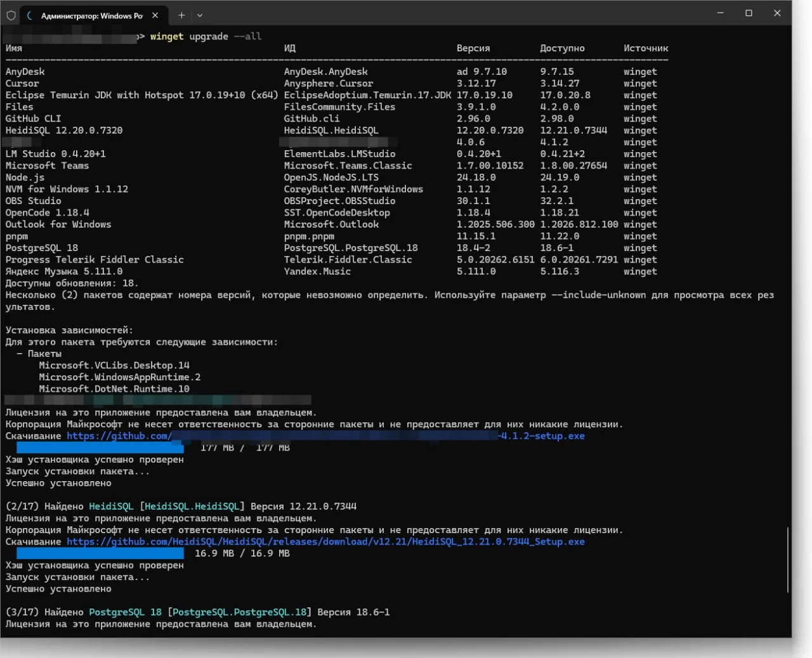This screenshot has height=658, width=812.
Task: Click the "Microsoft.Outlook" ID cell
Action: 332,224
